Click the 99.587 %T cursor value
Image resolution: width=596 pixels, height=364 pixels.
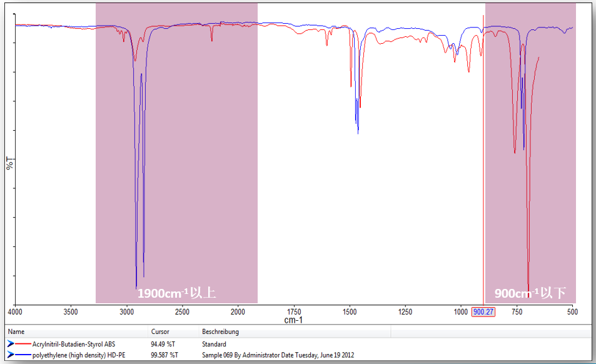[x=164, y=355]
